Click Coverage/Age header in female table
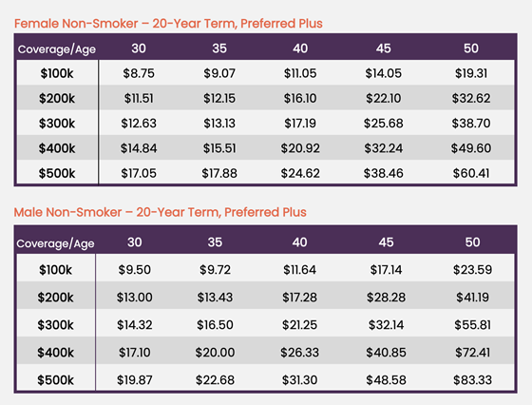This screenshot has width=532, height=405. (x=57, y=49)
